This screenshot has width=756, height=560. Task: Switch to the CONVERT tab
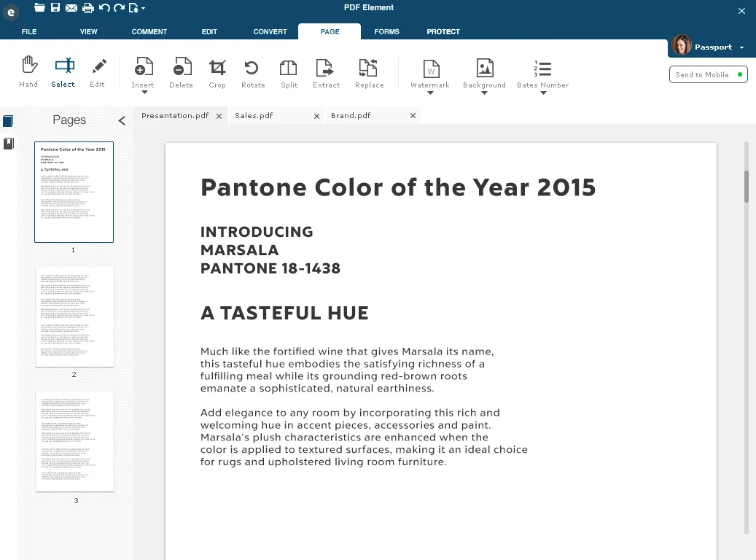(270, 32)
